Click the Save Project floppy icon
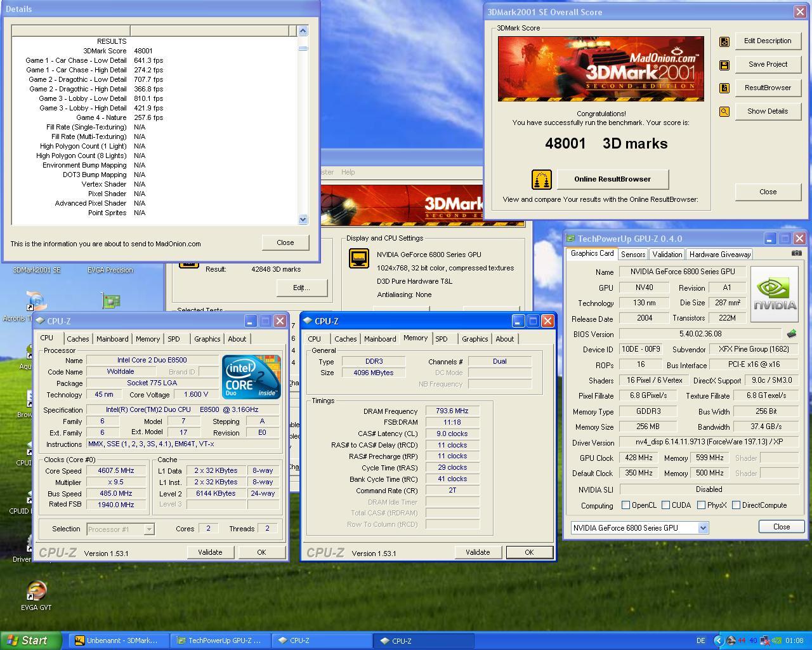The image size is (812, 650). [724, 65]
